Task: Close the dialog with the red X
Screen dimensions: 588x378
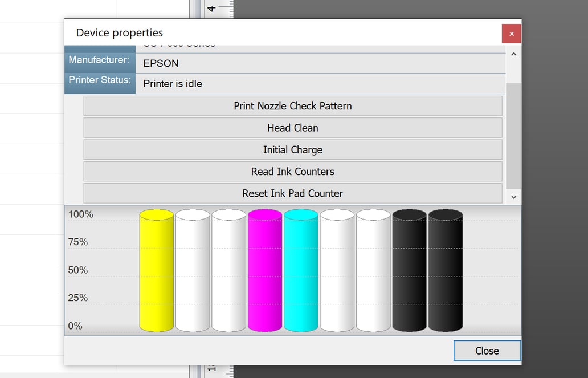Action: (511, 34)
